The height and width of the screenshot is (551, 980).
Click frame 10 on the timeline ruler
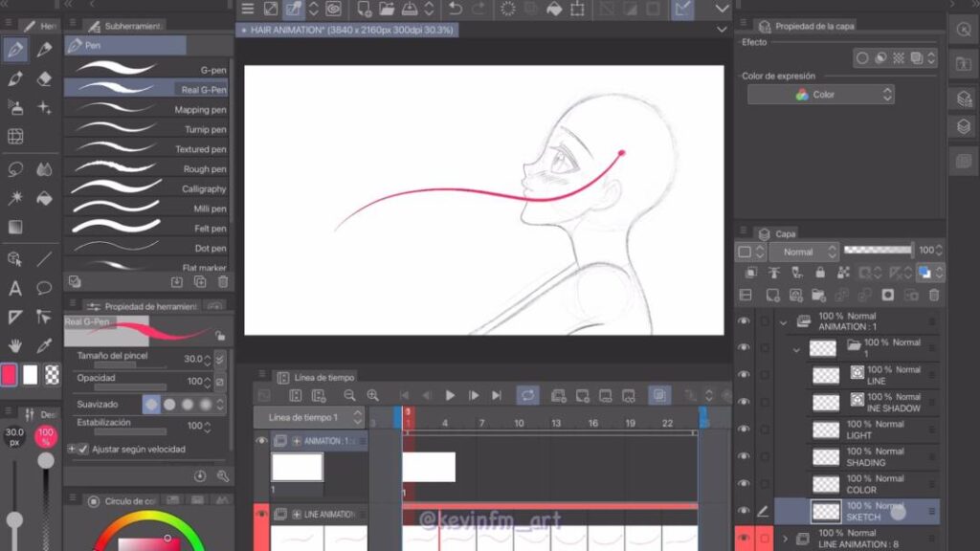pyautogui.click(x=519, y=423)
